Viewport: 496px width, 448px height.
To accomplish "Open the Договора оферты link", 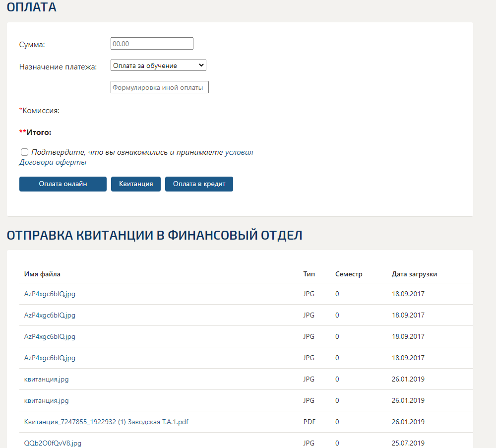I will pos(53,162).
